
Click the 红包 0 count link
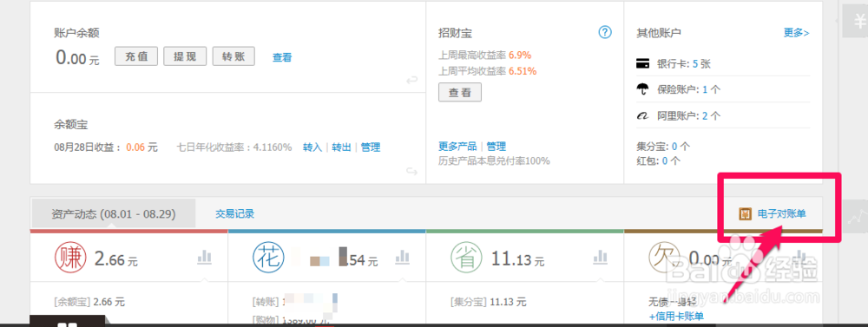click(x=665, y=161)
